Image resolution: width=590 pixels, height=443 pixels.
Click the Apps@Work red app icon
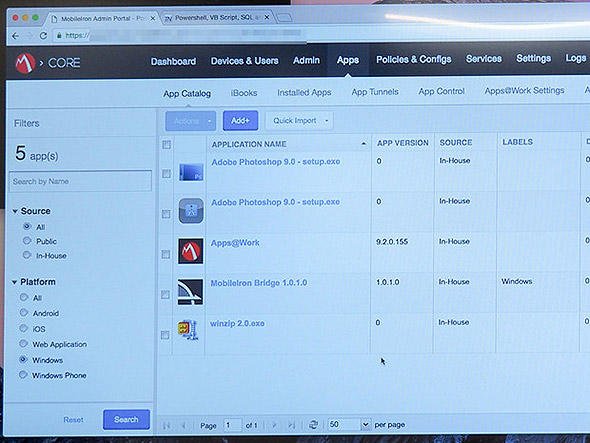coord(191,251)
